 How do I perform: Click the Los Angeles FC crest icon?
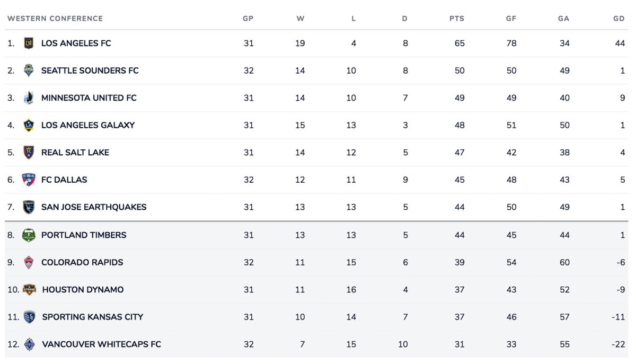pyautogui.click(x=29, y=43)
